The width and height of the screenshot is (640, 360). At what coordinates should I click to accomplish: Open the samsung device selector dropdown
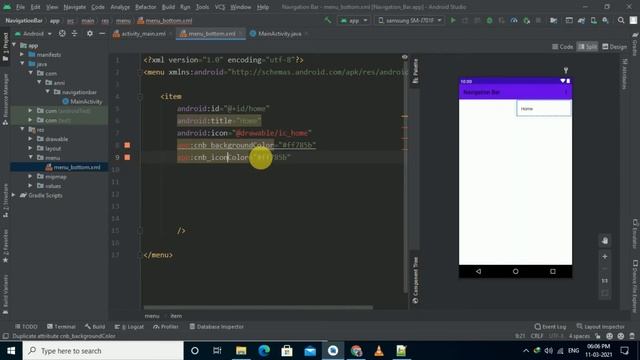410,20
